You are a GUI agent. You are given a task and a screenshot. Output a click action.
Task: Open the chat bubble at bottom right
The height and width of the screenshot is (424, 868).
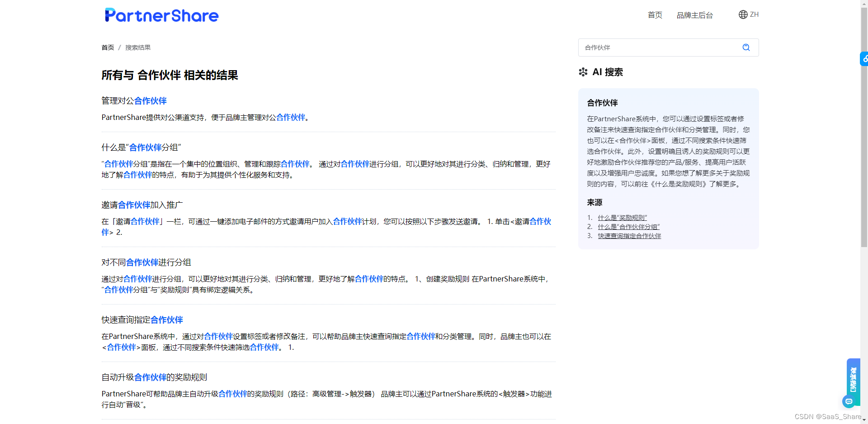(x=849, y=401)
